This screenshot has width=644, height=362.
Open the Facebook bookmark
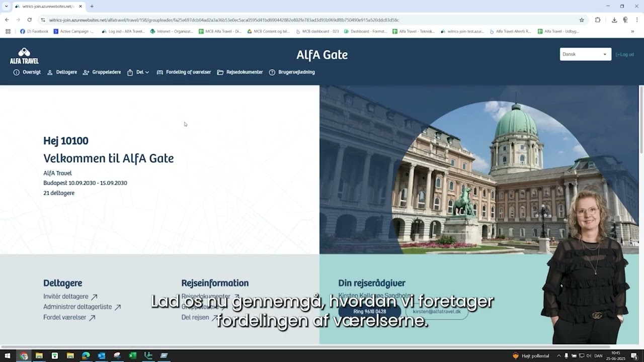(x=34, y=31)
